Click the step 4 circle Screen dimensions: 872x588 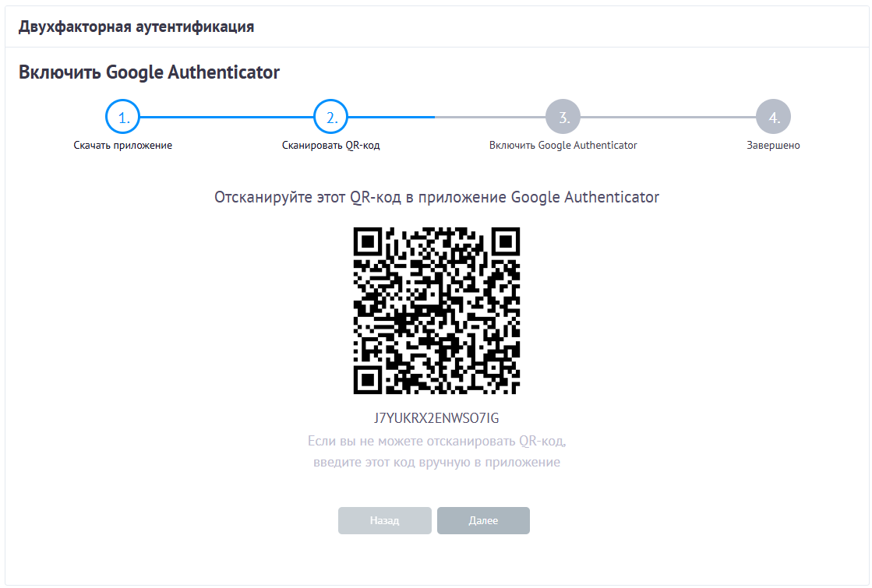click(773, 117)
